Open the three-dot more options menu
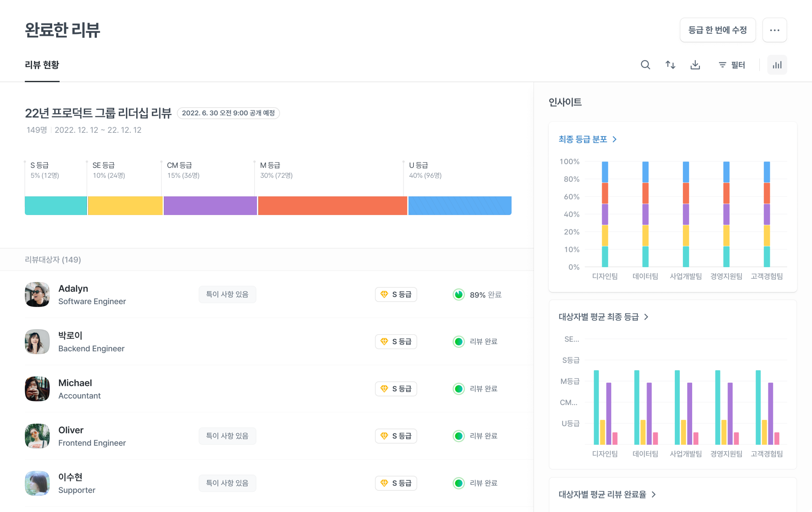The height and width of the screenshot is (512, 812). click(x=774, y=30)
